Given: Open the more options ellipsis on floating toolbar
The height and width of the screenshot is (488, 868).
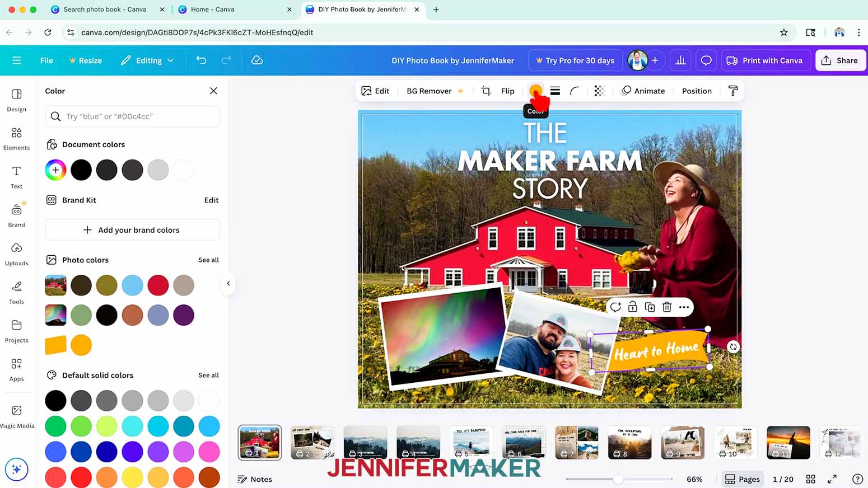Looking at the screenshot, I should coord(684,307).
